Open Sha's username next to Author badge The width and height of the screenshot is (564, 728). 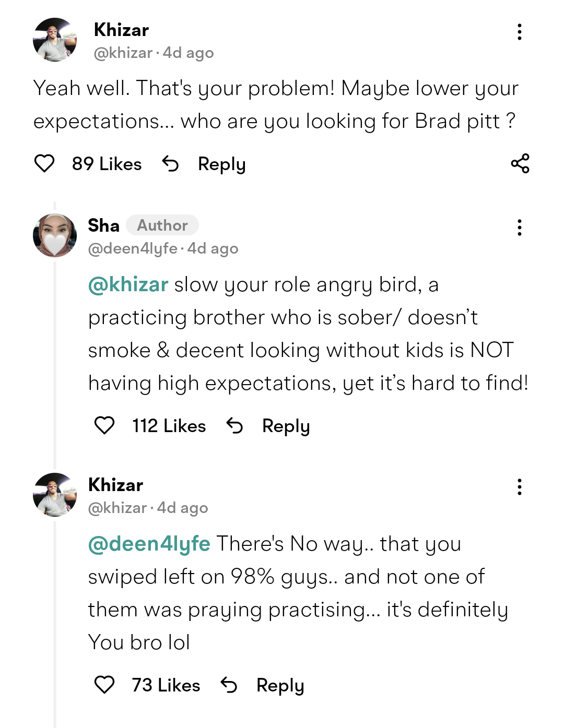(x=103, y=225)
